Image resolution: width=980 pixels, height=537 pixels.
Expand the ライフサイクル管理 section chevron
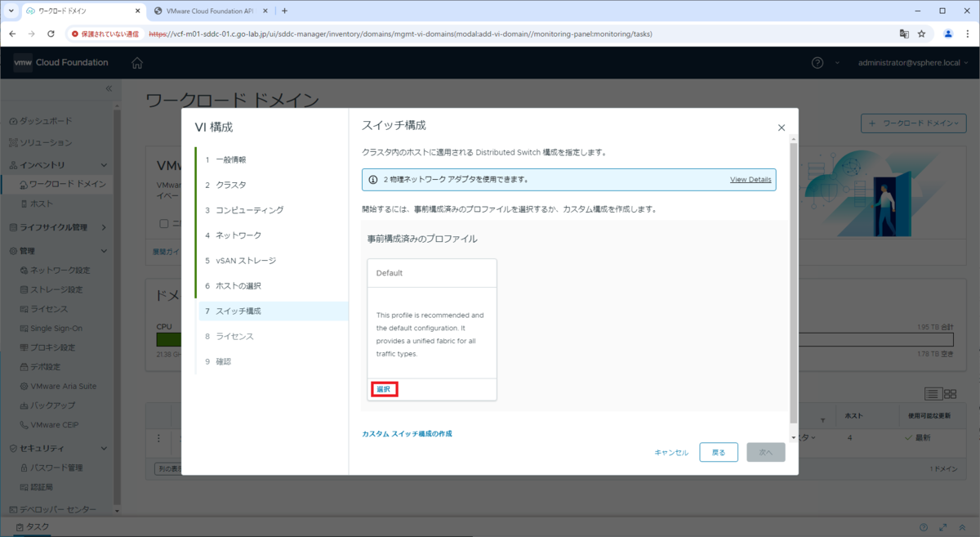[104, 227]
